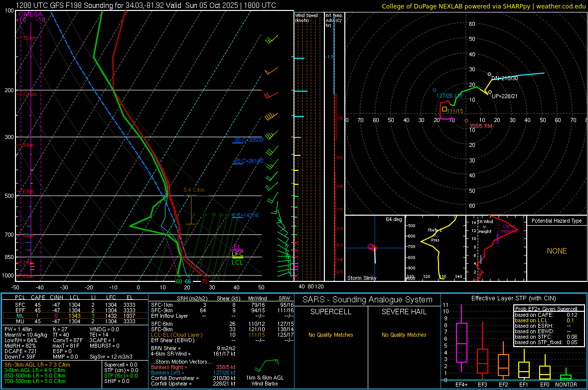Click the surface dewpoint value 60

point(179,281)
